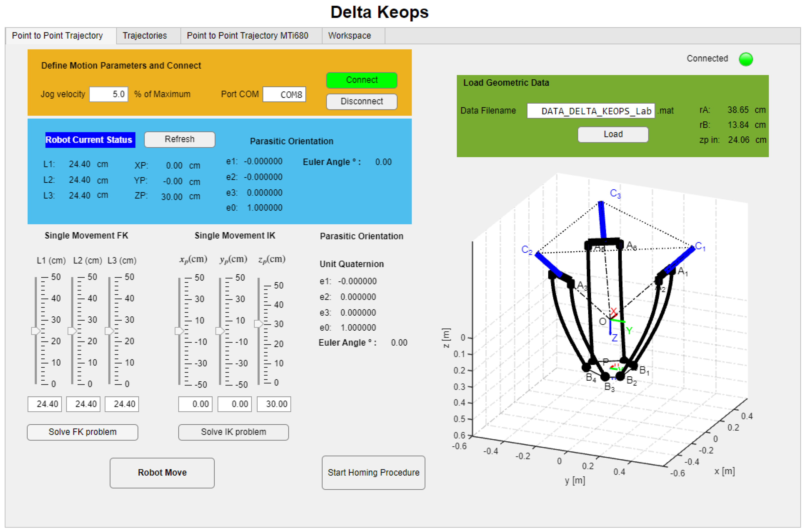The width and height of the screenshot is (805, 532).
Task: Focus the Port COM text field
Action: [284, 94]
